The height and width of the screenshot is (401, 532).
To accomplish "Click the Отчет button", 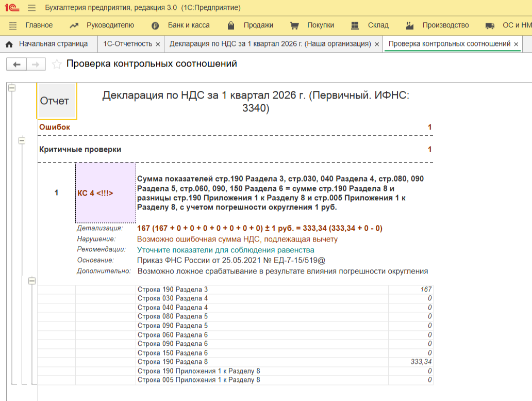I will [55, 101].
